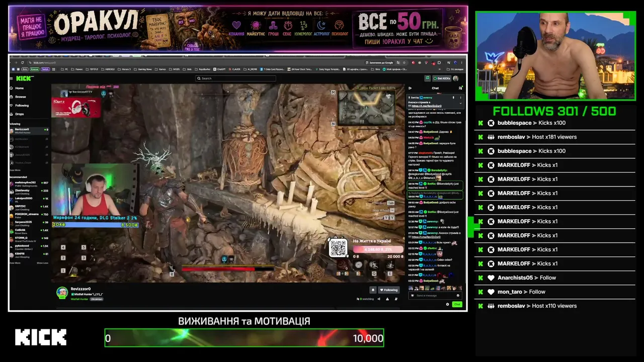Click the report warning icon below the stream
Image resolution: width=644 pixels, height=362 pixels.
(387, 299)
